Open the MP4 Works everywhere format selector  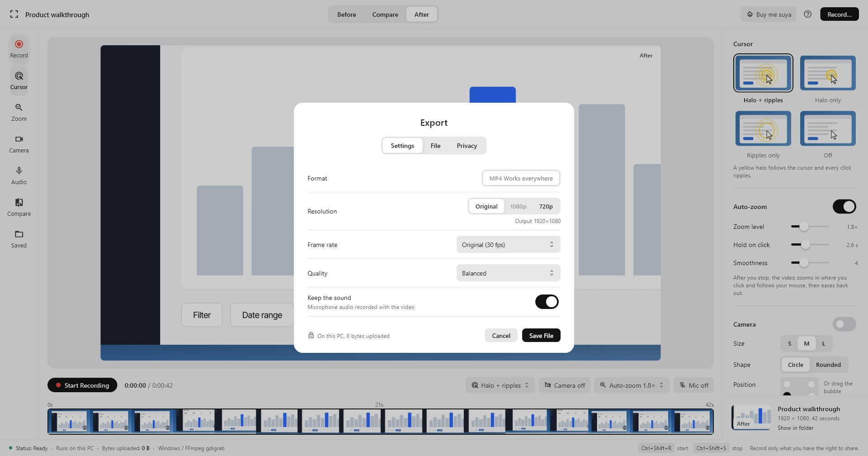click(x=521, y=178)
